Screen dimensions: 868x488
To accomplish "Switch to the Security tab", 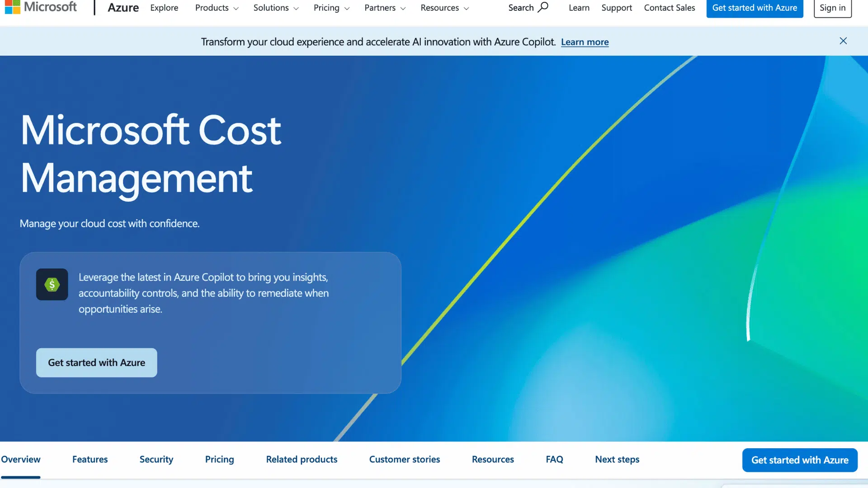I will [156, 459].
